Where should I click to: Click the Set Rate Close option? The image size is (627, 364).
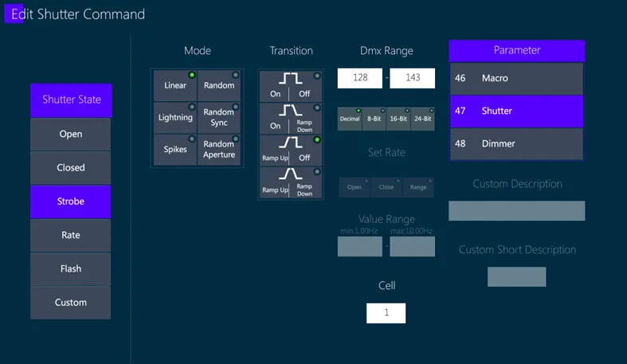(x=386, y=187)
